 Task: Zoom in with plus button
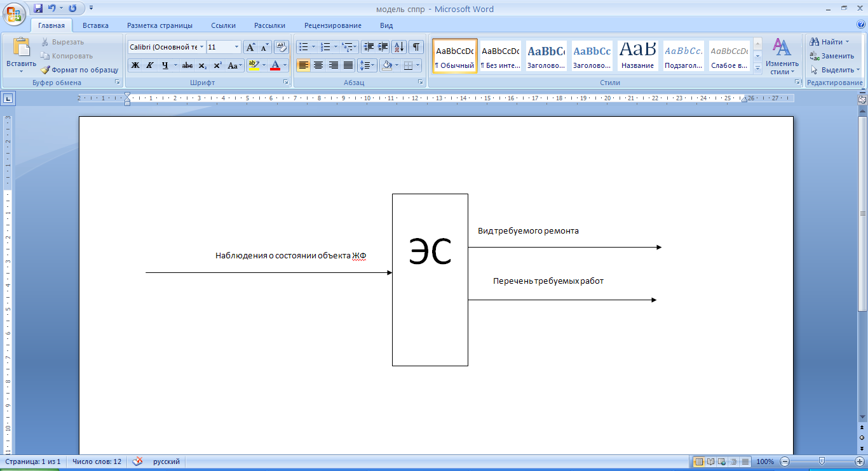(859, 461)
